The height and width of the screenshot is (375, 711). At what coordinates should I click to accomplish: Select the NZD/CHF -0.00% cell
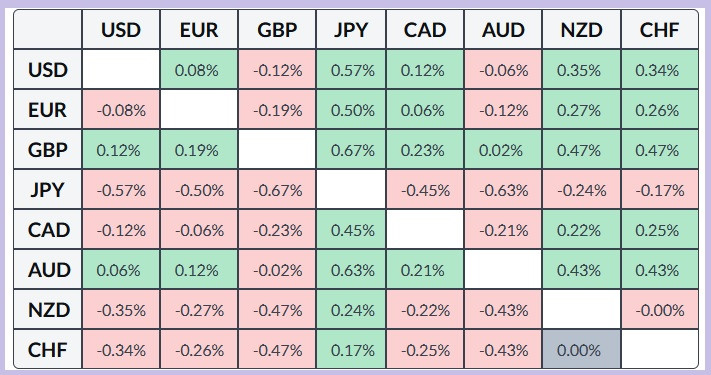tap(660, 310)
